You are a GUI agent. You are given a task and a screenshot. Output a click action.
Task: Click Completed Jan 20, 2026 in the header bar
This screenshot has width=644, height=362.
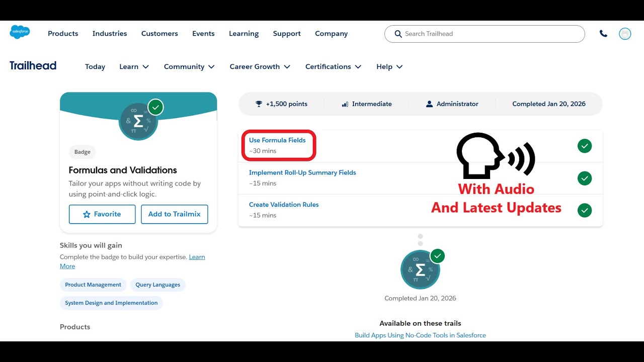pos(549,104)
